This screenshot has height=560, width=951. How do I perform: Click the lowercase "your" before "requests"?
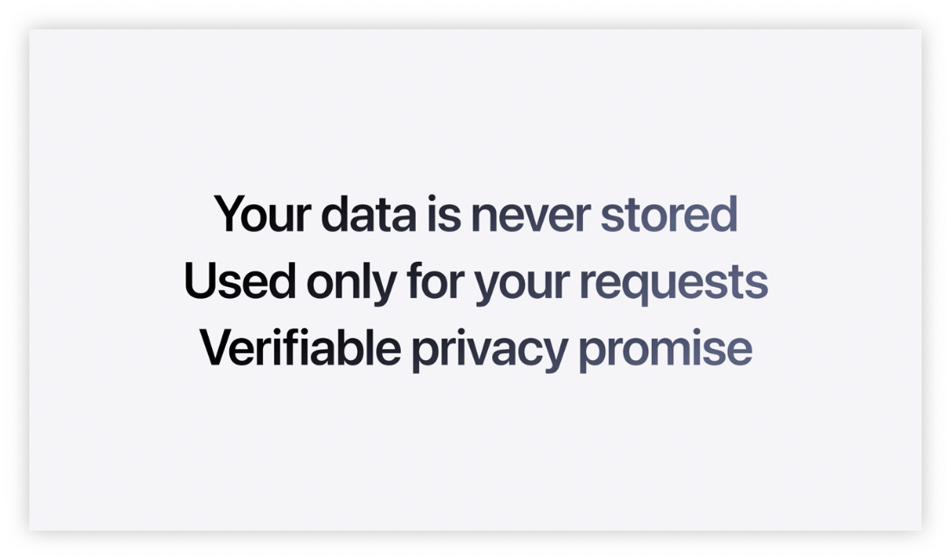521,283
